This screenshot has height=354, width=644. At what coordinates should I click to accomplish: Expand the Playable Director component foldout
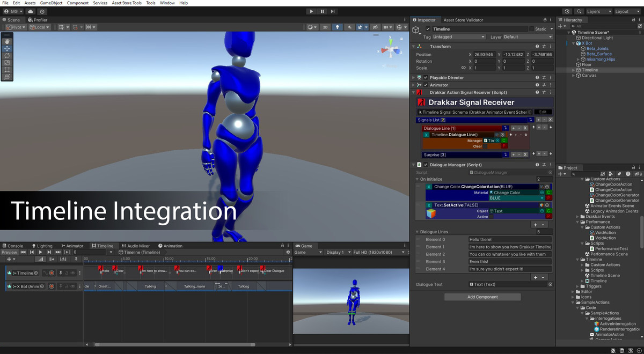(x=414, y=78)
